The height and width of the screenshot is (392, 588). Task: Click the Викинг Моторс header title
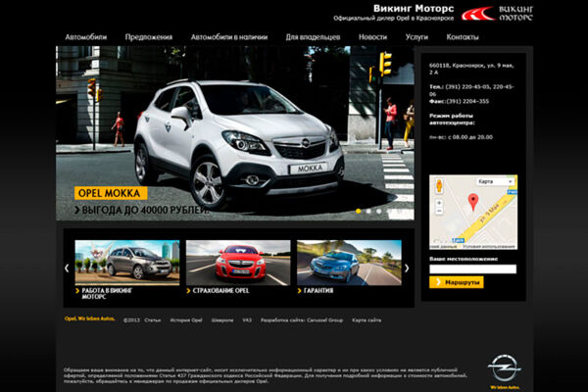click(x=414, y=8)
